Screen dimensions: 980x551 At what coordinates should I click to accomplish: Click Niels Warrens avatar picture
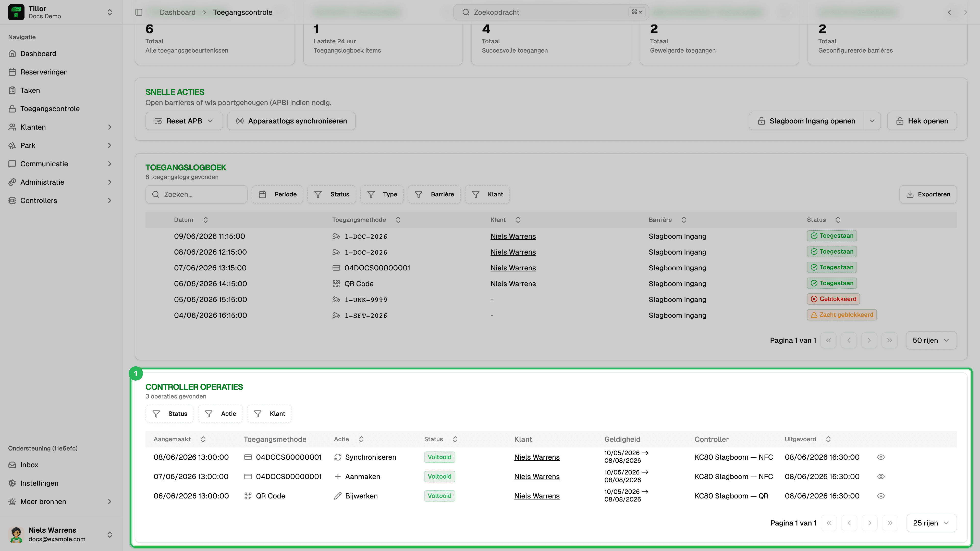(x=16, y=534)
